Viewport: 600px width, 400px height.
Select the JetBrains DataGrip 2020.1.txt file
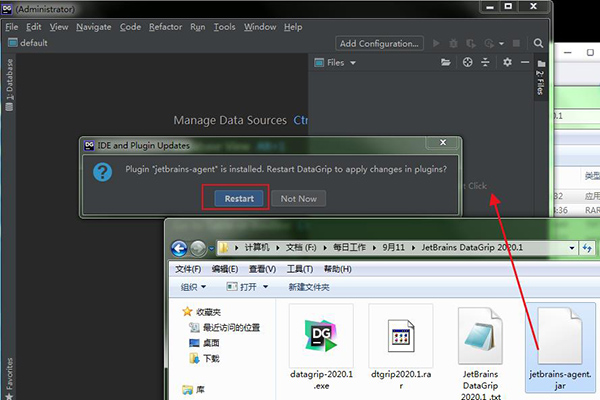coord(480,352)
